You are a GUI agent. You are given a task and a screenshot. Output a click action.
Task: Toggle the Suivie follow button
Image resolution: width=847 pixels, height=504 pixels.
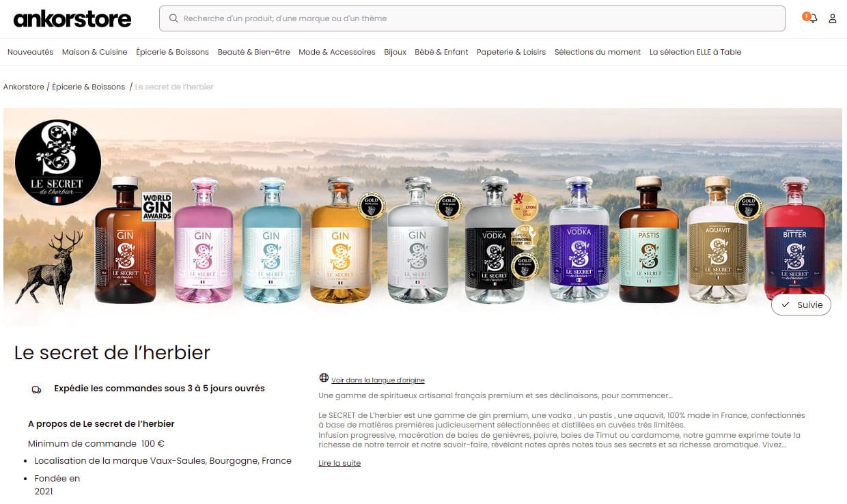tap(801, 305)
